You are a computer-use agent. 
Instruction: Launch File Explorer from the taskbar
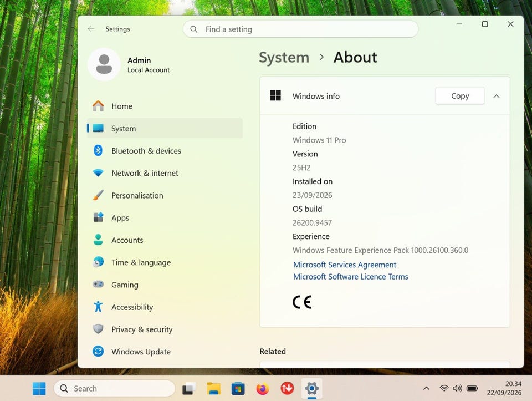click(214, 388)
